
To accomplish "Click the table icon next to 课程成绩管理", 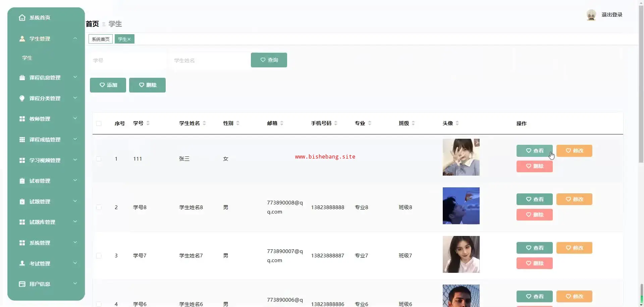I will (22, 140).
